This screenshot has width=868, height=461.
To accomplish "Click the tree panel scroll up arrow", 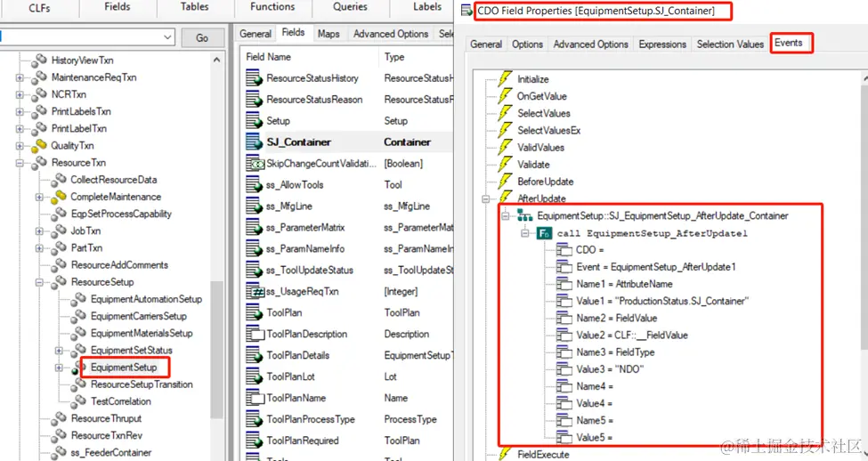I will pyautogui.click(x=216, y=60).
